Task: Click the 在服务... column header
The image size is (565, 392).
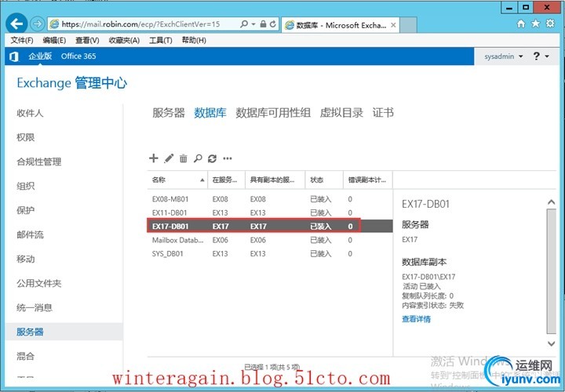Action: tap(226, 180)
